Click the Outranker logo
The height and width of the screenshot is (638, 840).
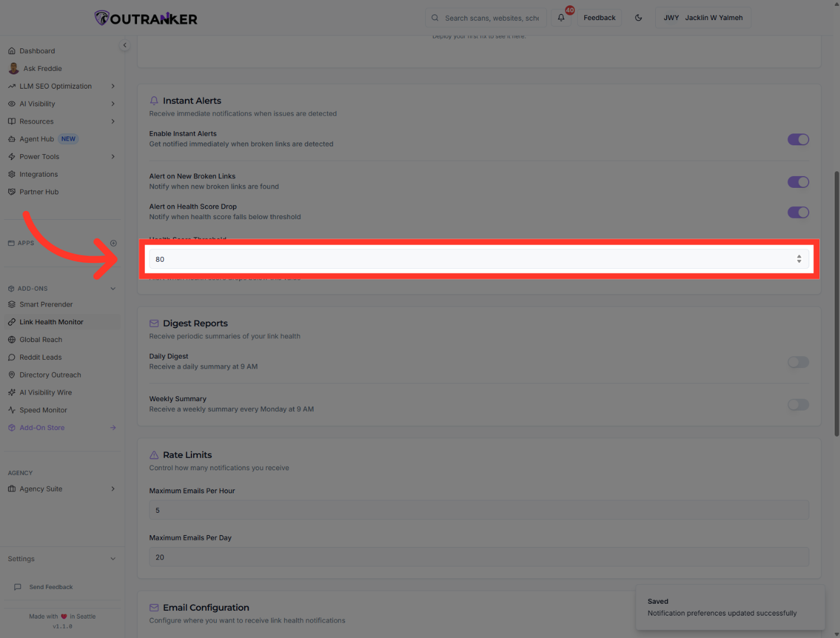click(x=146, y=18)
